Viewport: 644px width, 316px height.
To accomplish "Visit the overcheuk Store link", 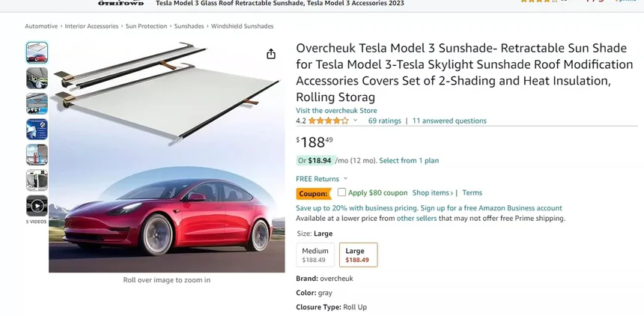I will [336, 111].
